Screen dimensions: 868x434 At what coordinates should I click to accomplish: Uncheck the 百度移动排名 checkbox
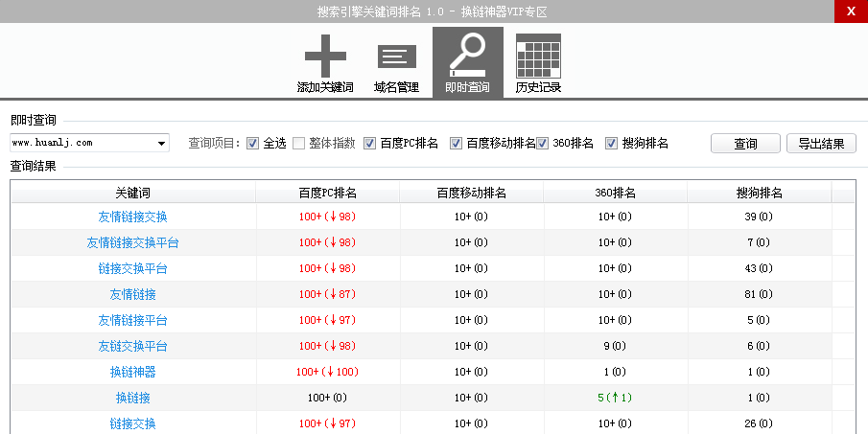pos(456,144)
